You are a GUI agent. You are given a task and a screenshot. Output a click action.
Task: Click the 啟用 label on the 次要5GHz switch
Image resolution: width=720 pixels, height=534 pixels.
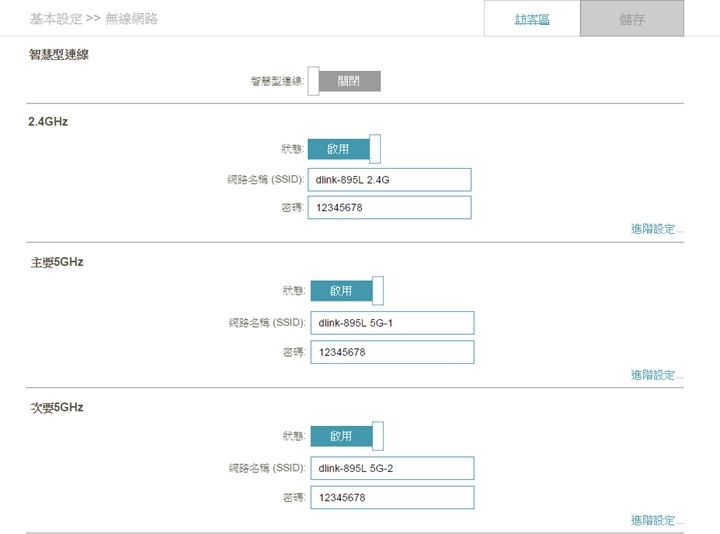coord(341,436)
